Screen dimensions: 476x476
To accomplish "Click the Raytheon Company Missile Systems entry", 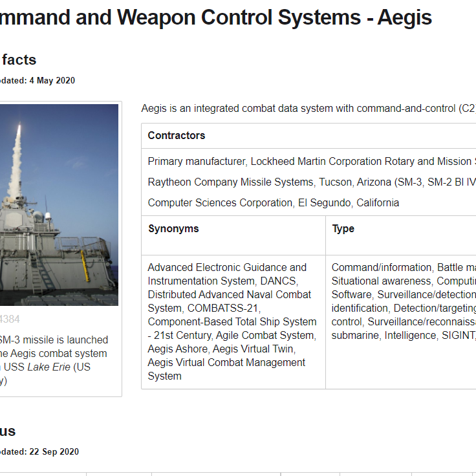I will tap(312, 182).
